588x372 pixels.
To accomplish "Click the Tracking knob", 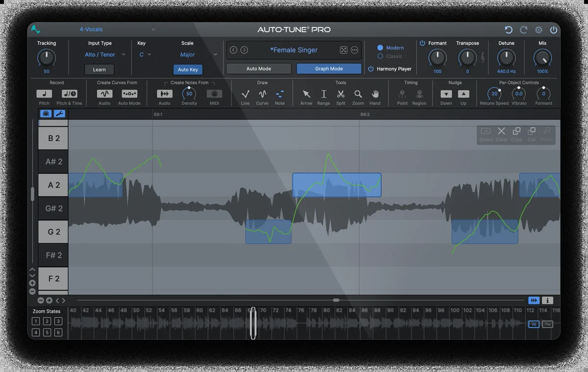I will coord(47,58).
